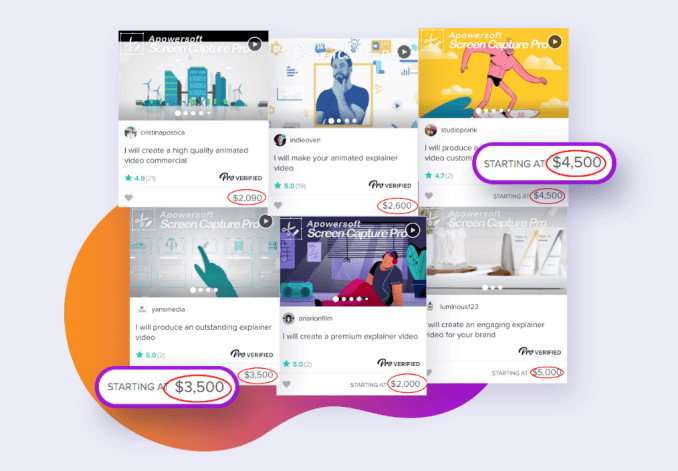Open the cristinapostica seller profile avatar
The width and height of the screenshot is (678, 471).
(130, 132)
